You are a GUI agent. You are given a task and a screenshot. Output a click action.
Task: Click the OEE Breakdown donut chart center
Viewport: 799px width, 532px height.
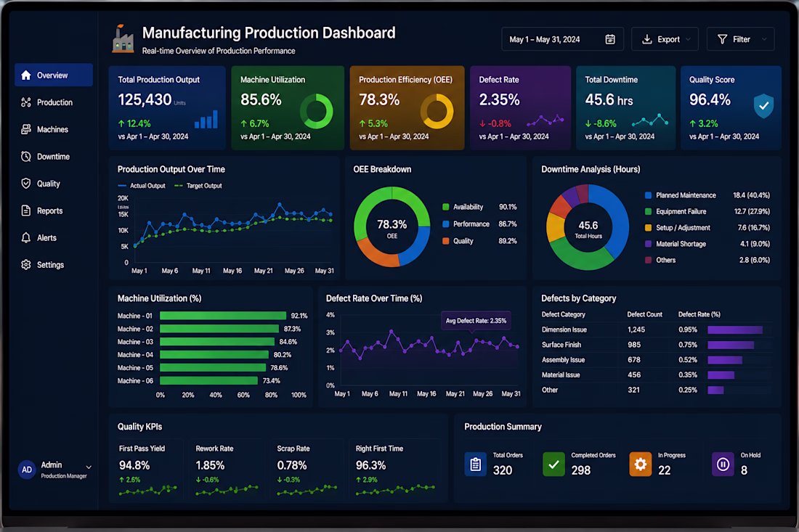(392, 227)
